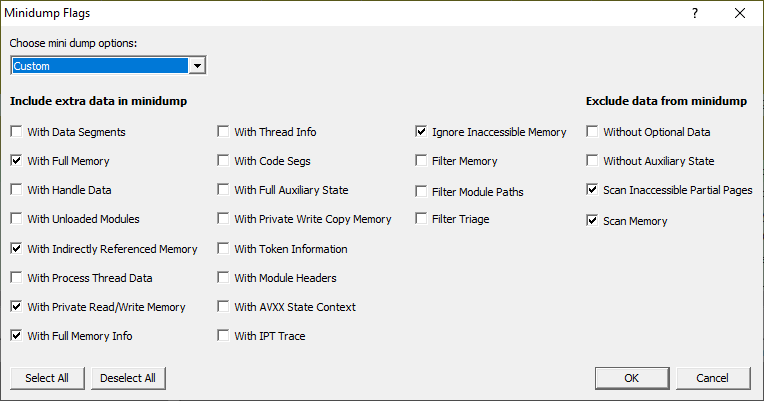
Task: Click the Select All button
Action: coord(47,378)
